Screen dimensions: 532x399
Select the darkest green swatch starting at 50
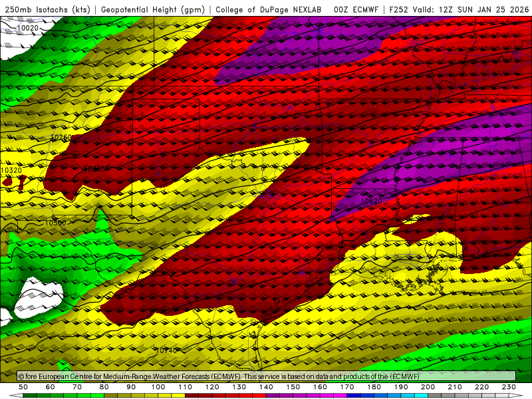coord(30,396)
